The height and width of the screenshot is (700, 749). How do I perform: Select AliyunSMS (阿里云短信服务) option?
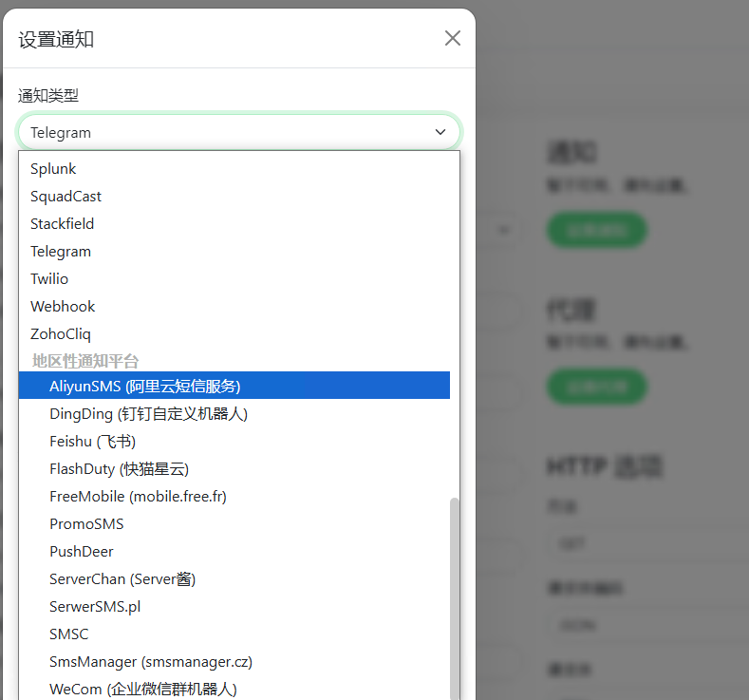click(234, 386)
